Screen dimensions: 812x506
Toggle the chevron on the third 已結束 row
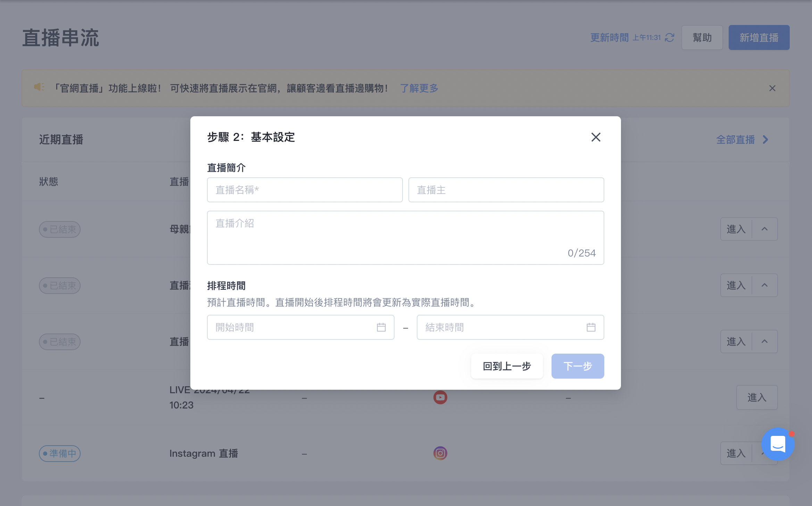(x=764, y=341)
